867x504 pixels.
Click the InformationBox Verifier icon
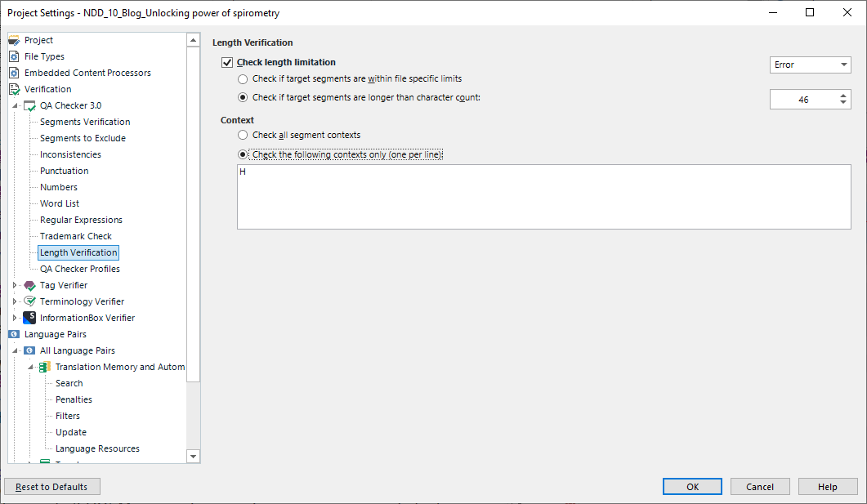pyautogui.click(x=29, y=318)
